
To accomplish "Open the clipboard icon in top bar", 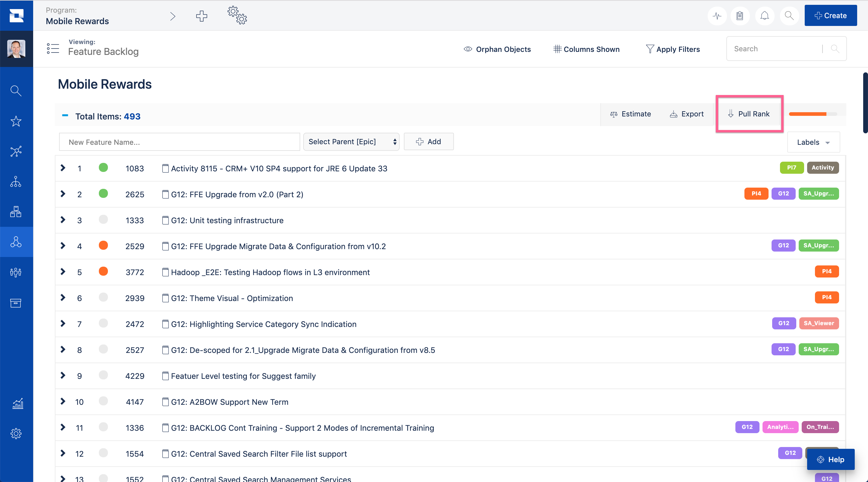I will pyautogui.click(x=740, y=16).
